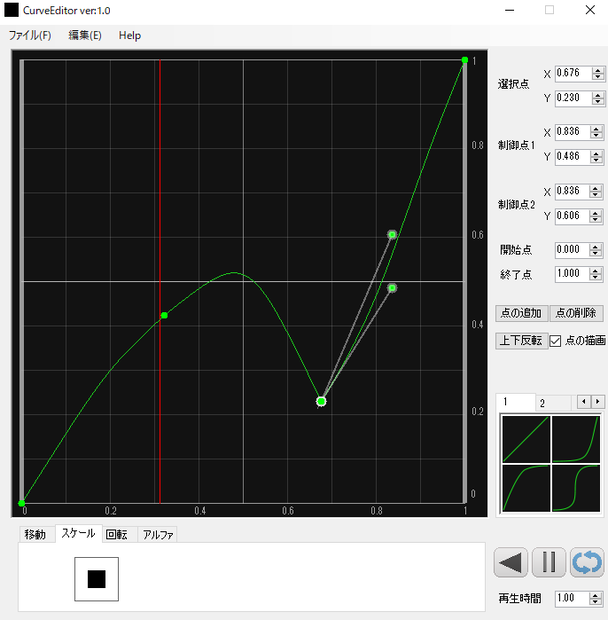Select the ease-in exponential curve preset

coord(576,439)
